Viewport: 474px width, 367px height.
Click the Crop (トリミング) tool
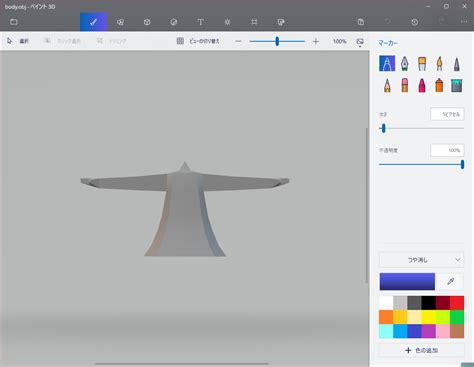[112, 41]
